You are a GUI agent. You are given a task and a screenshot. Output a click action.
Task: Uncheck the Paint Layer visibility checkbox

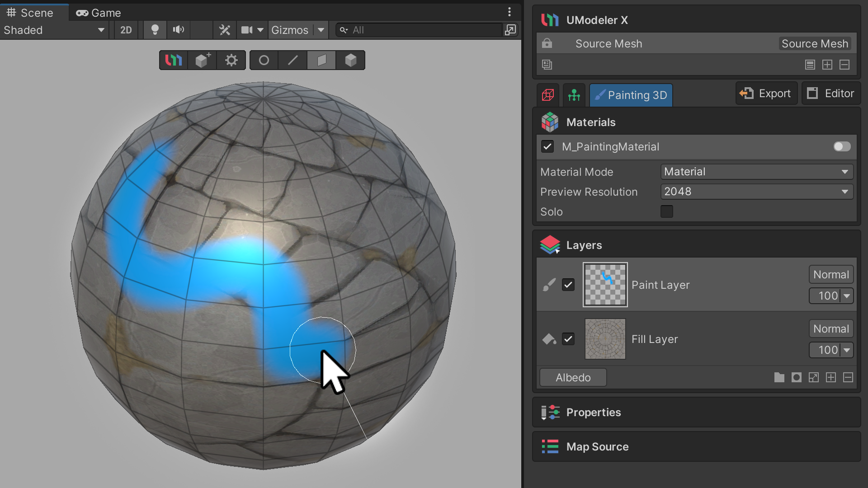568,285
